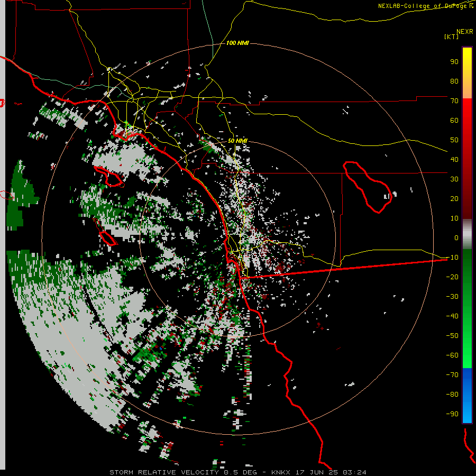Click the 'STORM RELATIVE VELOCITY 0.5 DEG' caption
This screenshot has width=476, height=476.
[183, 472]
